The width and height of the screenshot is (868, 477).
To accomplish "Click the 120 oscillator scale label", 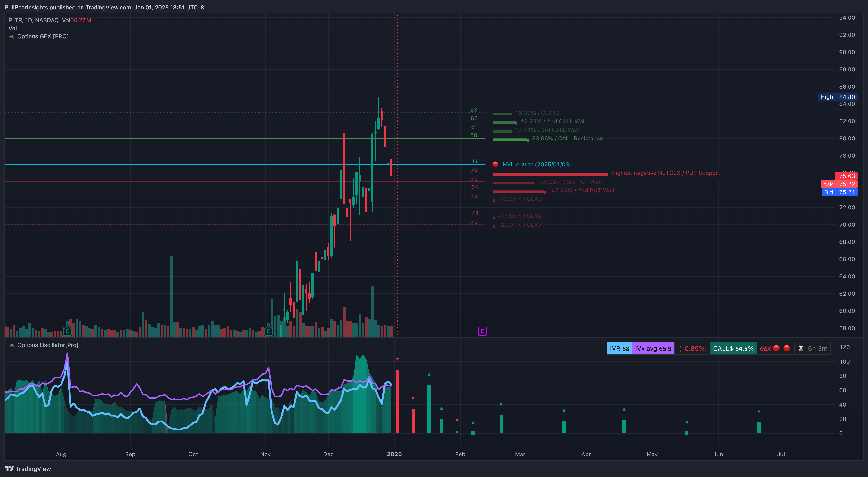I will pos(844,347).
